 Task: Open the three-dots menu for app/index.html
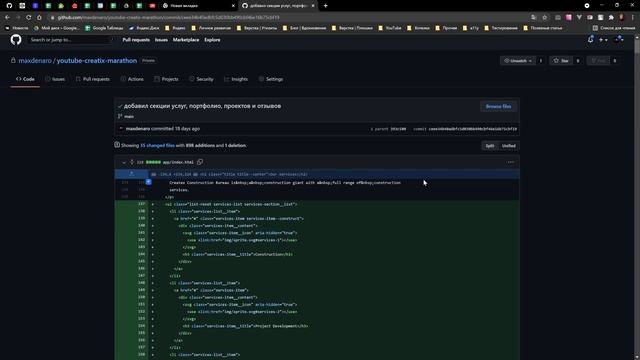[511, 162]
